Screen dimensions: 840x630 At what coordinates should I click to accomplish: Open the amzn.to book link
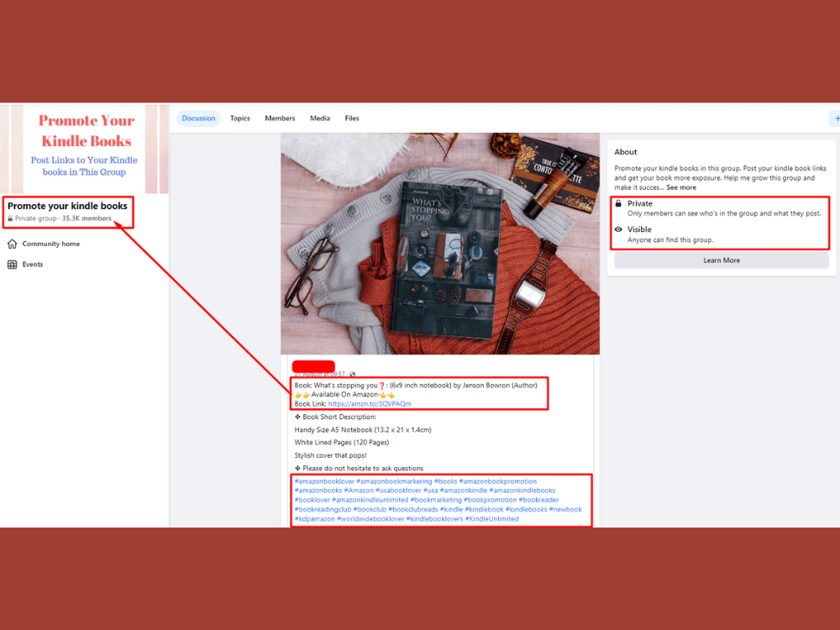(370, 404)
